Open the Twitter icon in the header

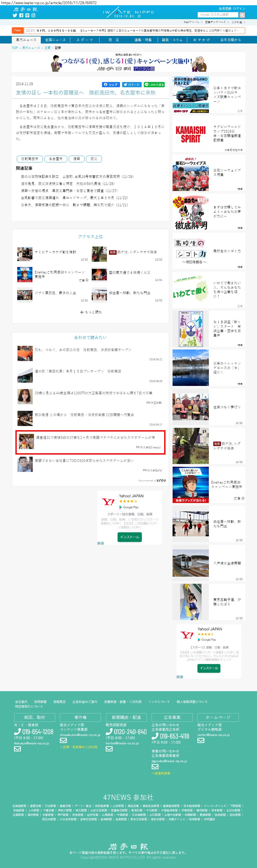point(15,15)
